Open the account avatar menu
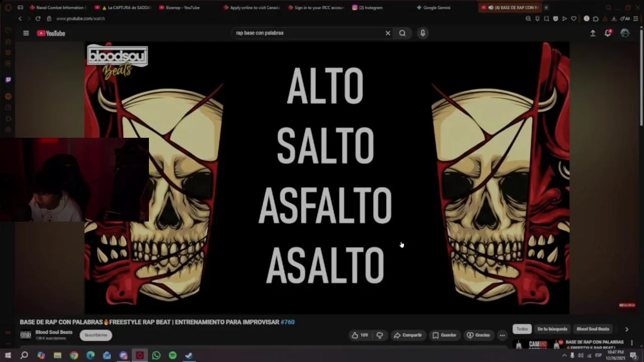This screenshot has width=644, height=362. tap(625, 33)
